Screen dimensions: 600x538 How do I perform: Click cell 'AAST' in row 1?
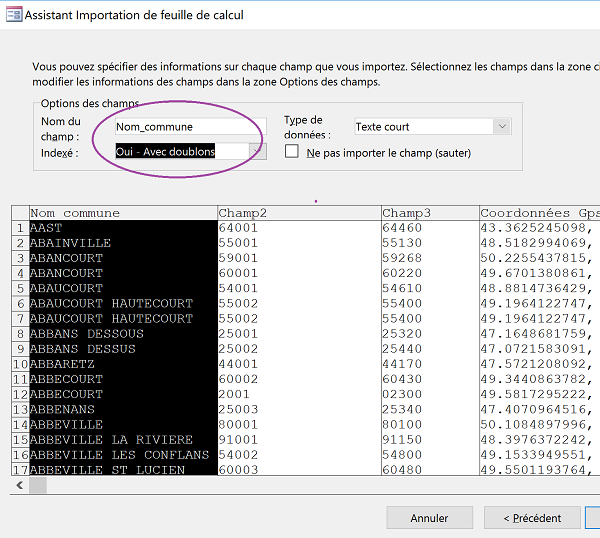(123, 228)
